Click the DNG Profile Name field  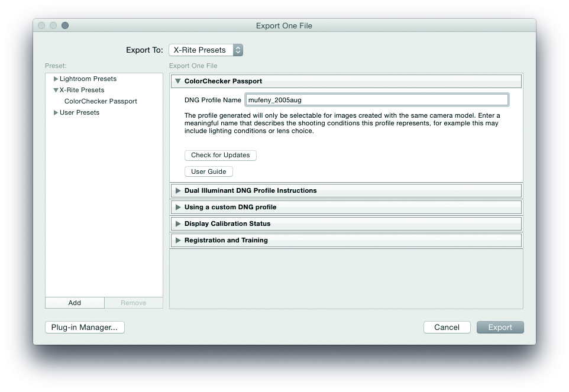[x=377, y=100]
